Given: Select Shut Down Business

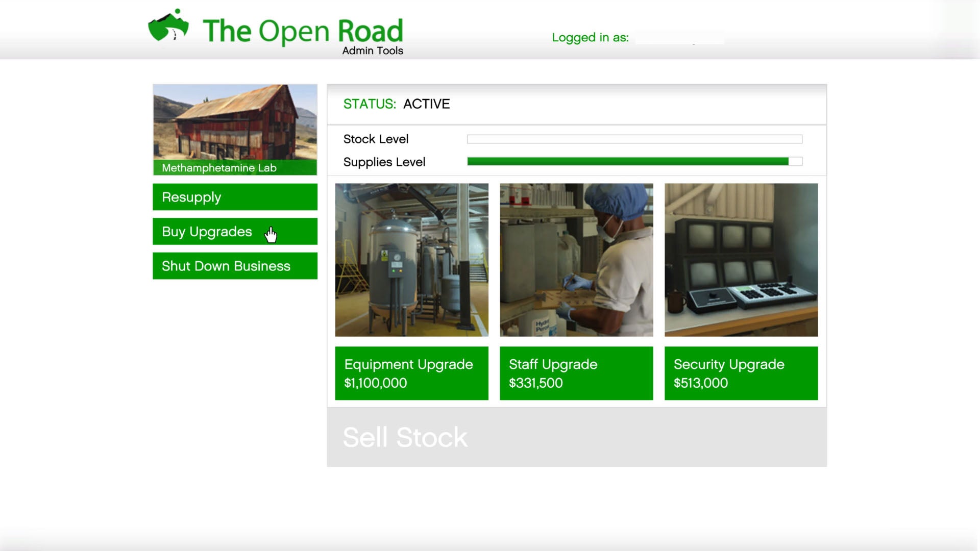Looking at the screenshot, I should pos(234,266).
